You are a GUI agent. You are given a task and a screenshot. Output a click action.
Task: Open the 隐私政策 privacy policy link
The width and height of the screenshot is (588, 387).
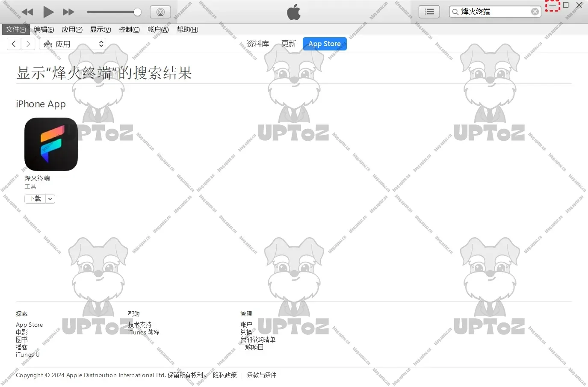(225, 375)
